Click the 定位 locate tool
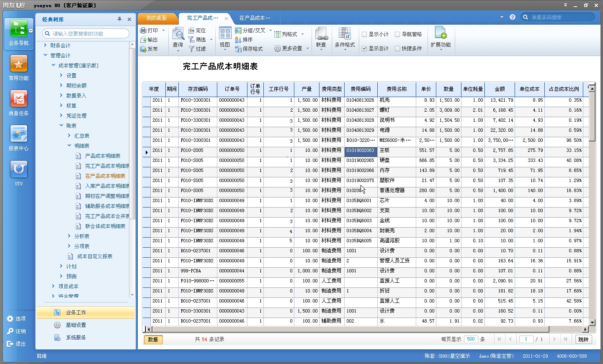 (197, 31)
